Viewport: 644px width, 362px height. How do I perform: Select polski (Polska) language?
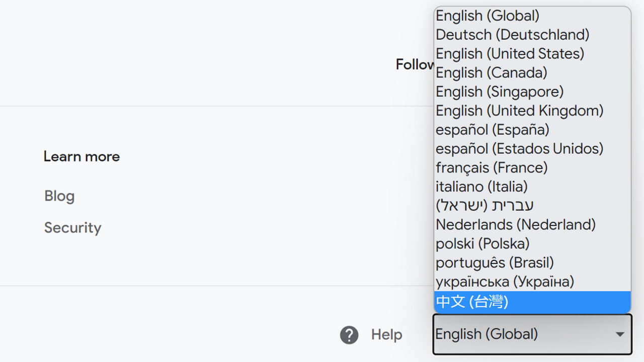482,243
